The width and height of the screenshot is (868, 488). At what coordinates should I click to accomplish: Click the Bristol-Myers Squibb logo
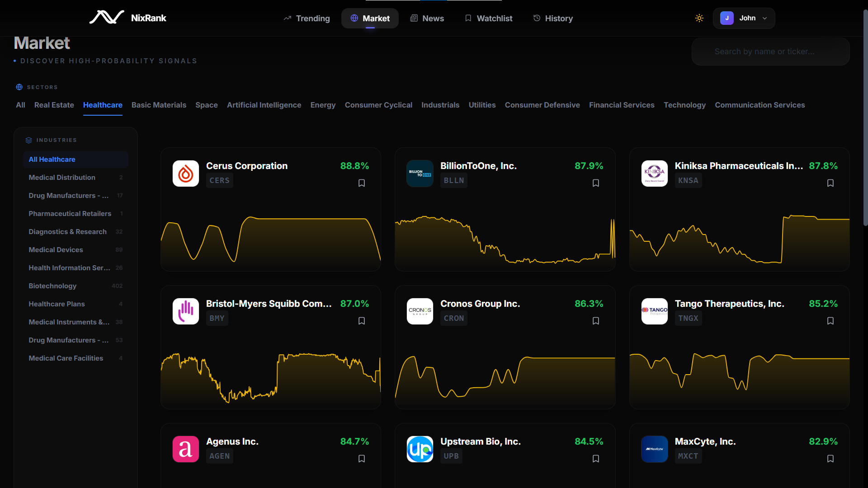pos(186,311)
